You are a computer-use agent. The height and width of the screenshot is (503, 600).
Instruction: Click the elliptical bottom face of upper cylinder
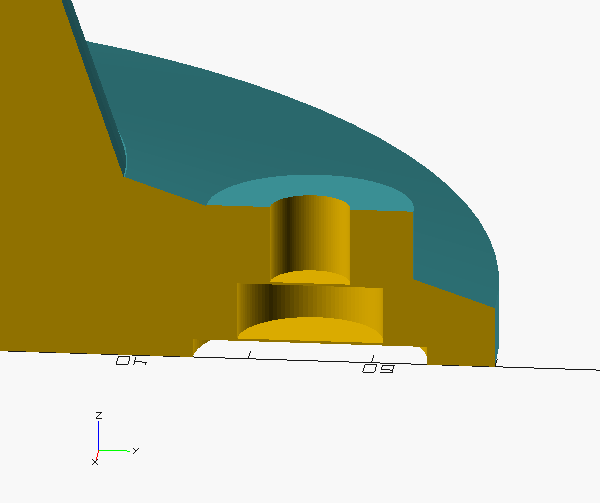coord(312,277)
